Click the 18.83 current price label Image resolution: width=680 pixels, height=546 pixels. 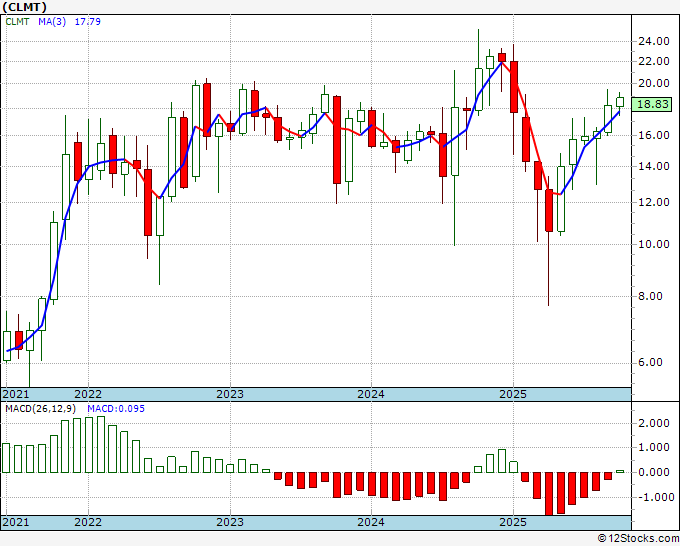(652, 104)
